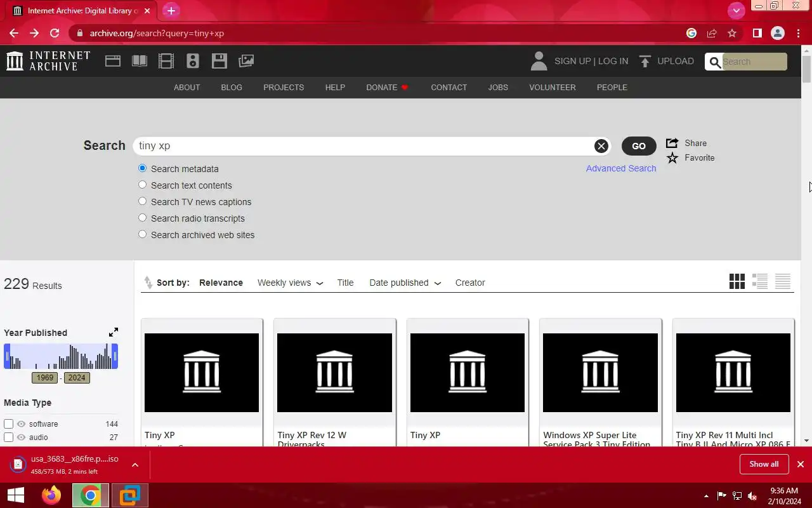
Task: Toggle eye icon beside audio
Action: tap(21, 438)
